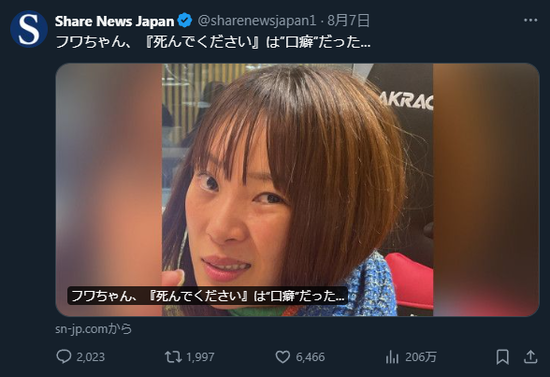The width and height of the screenshot is (550, 377).
Task: Open the sn-jp.com source link
Action: click(94, 329)
